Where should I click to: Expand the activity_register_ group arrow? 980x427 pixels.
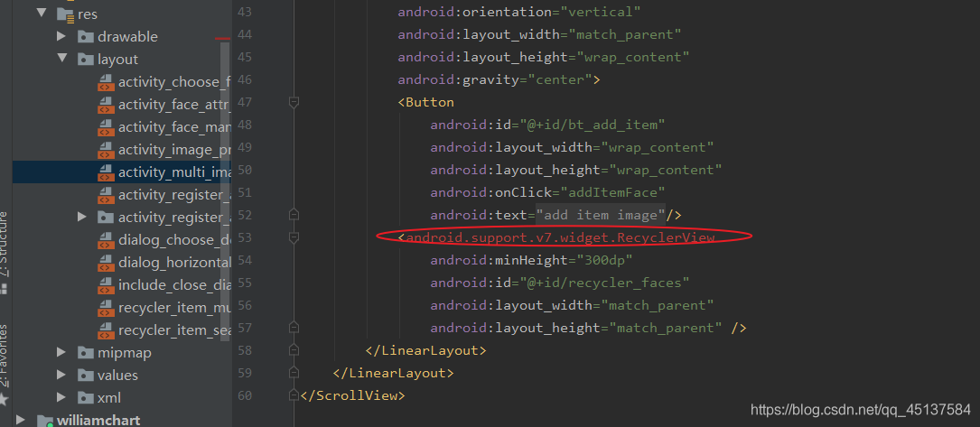pyautogui.click(x=82, y=218)
